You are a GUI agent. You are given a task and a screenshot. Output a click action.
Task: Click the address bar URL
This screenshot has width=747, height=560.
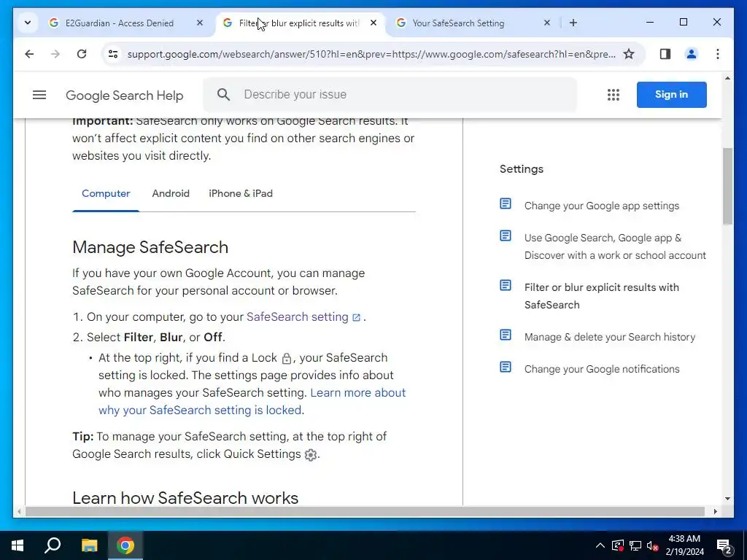[x=371, y=54]
